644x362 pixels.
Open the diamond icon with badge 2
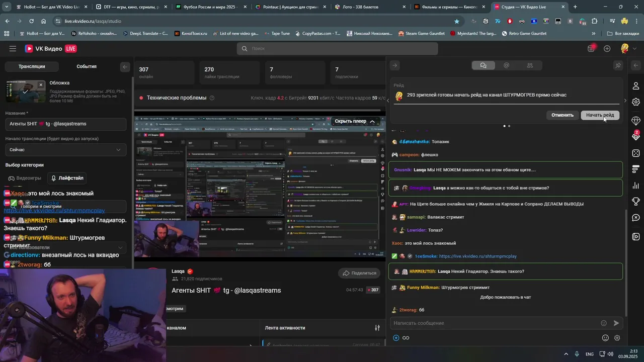coord(636,136)
